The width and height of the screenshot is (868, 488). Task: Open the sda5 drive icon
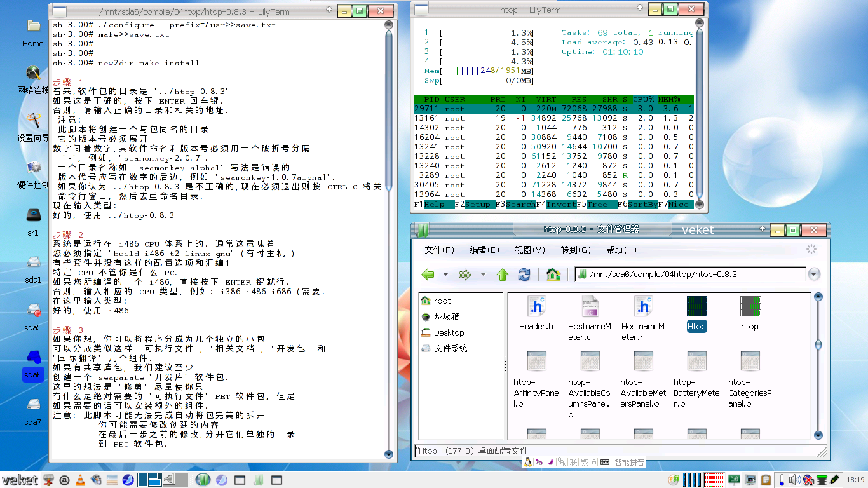pyautogui.click(x=33, y=310)
